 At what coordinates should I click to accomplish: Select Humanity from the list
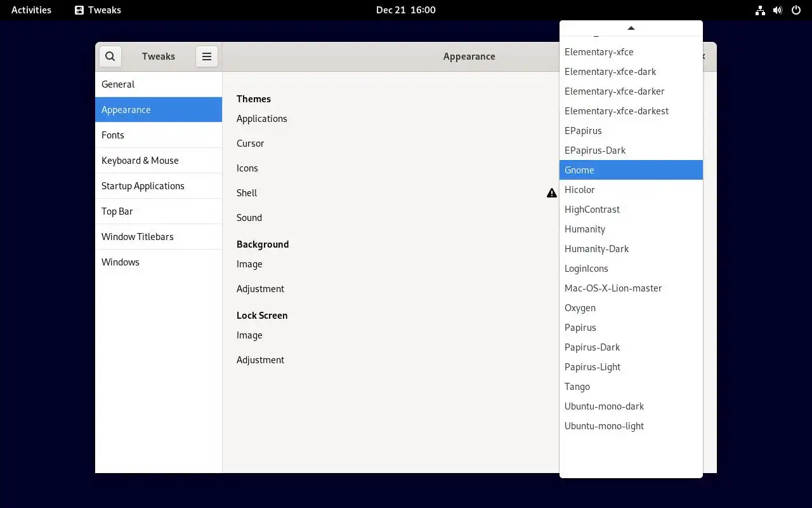coord(631,229)
